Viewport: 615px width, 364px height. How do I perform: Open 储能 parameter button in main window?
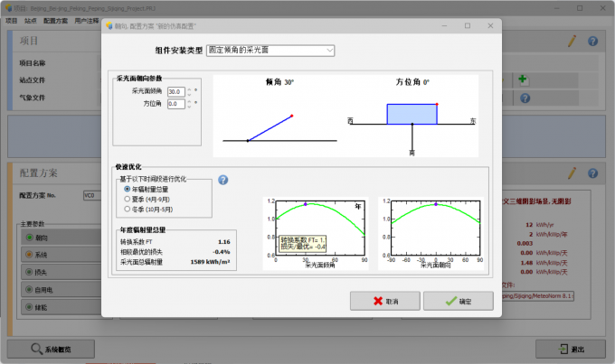pyautogui.click(x=61, y=307)
